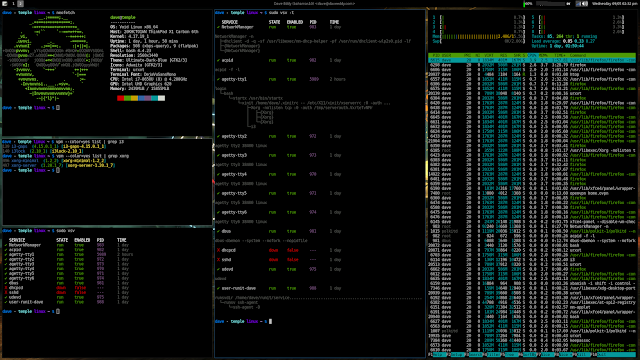
Task: Click htop Nice minus function key label
Action: point(548,355)
